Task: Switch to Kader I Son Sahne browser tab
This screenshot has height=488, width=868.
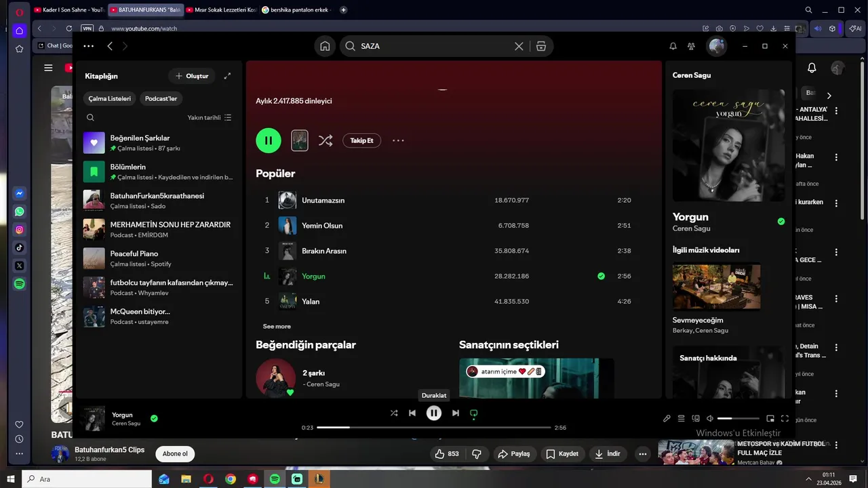Action: pyautogui.click(x=68, y=10)
